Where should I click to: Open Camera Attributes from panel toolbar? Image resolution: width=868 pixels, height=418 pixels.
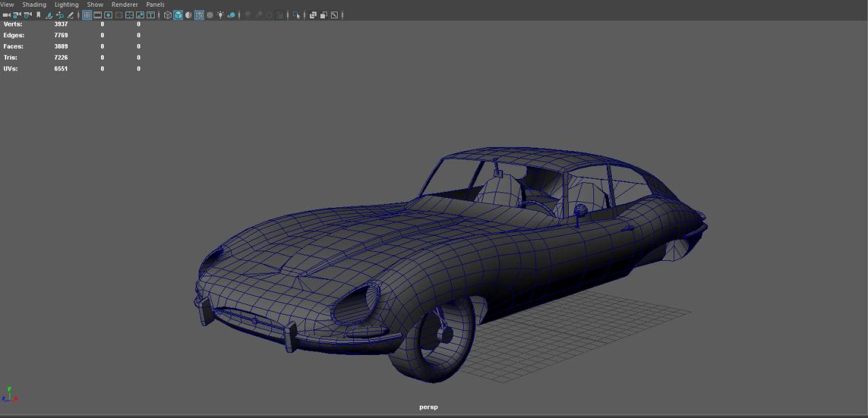[28, 15]
